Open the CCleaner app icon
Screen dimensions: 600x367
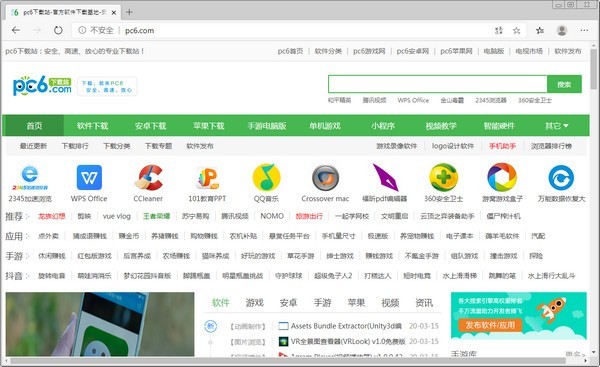pyautogui.click(x=148, y=178)
